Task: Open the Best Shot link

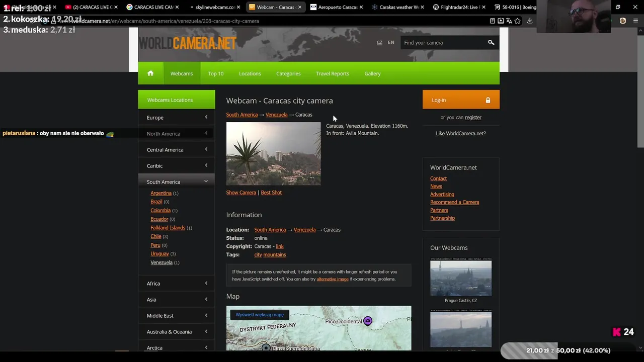Action: [271, 193]
